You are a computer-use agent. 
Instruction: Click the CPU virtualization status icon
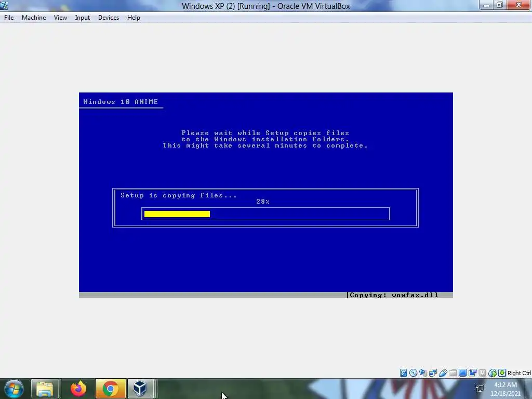[482, 373]
